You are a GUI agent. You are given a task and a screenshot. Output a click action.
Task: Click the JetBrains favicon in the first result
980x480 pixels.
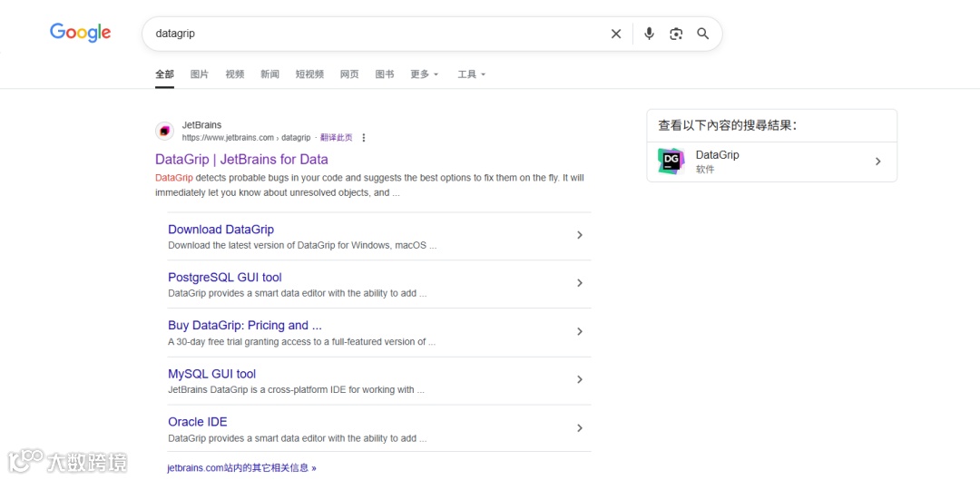coord(164,131)
